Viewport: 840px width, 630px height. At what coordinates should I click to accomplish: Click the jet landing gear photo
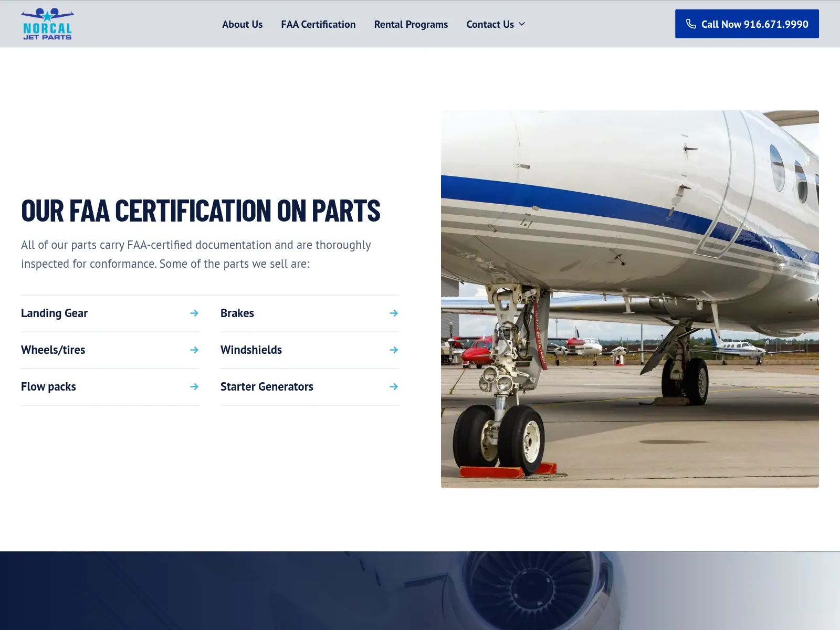pyautogui.click(x=630, y=299)
